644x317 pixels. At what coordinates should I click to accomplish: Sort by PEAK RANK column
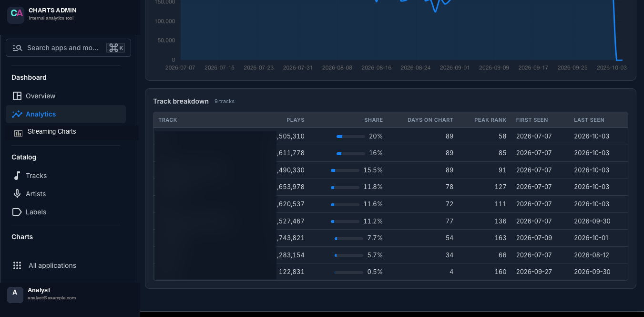click(490, 120)
